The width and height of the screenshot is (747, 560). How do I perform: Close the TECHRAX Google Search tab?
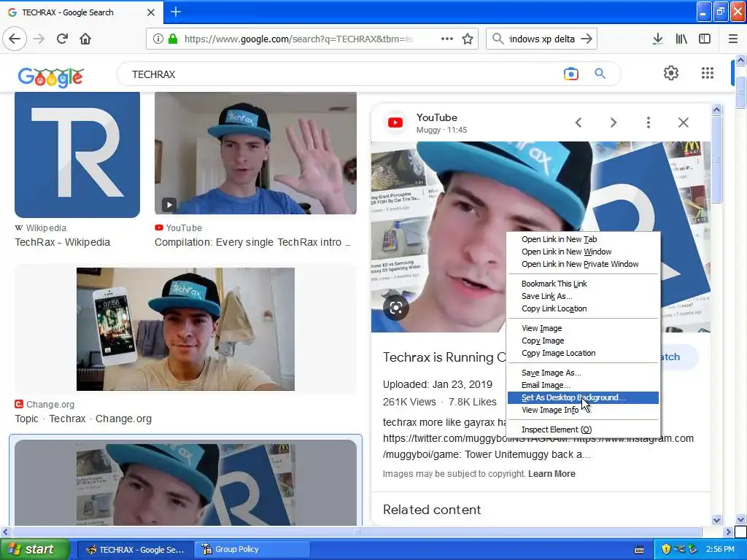click(150, 12)
